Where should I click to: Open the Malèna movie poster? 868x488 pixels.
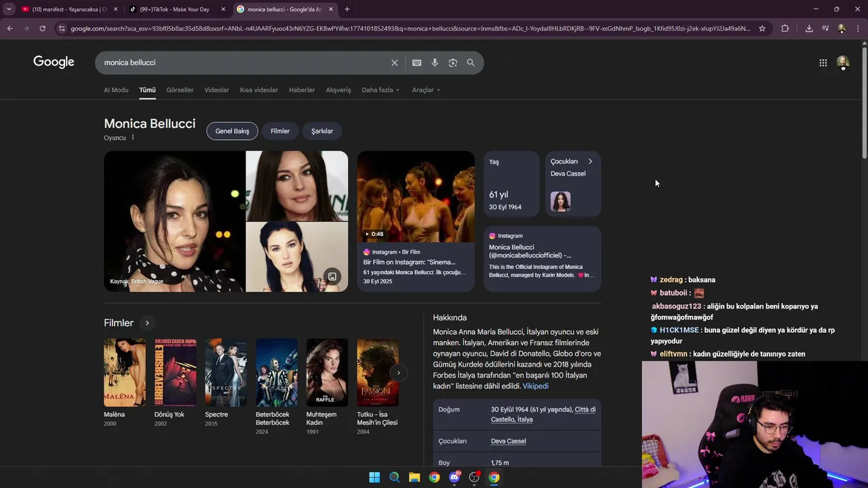(125, 372)
